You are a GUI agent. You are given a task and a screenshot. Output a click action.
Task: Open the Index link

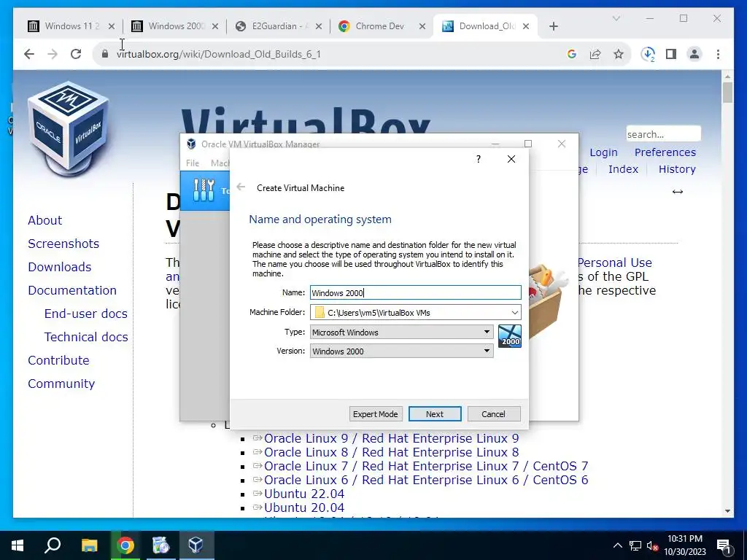click(623, 169)
